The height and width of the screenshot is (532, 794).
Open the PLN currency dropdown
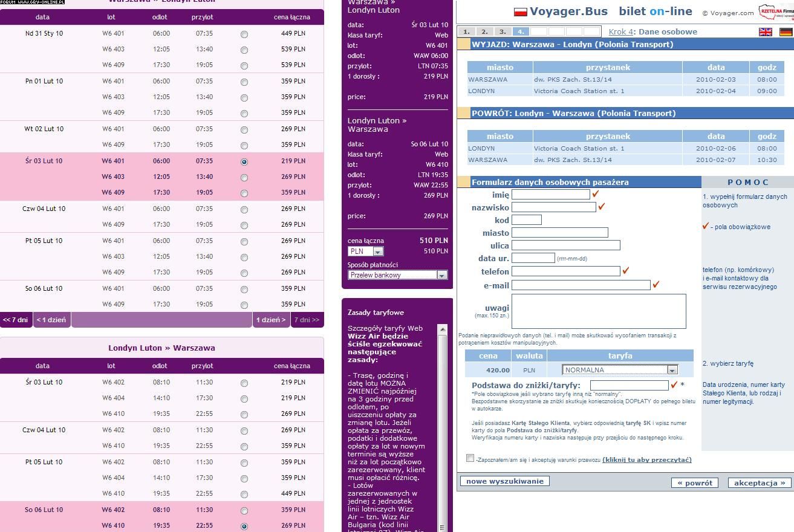366,251
